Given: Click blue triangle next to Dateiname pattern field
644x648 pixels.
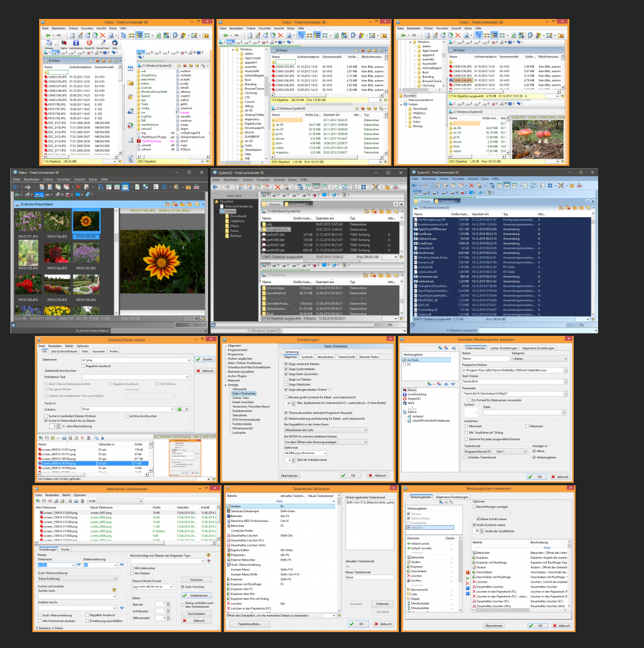Looking at the screenshot, I should click(x=79, y=565).
